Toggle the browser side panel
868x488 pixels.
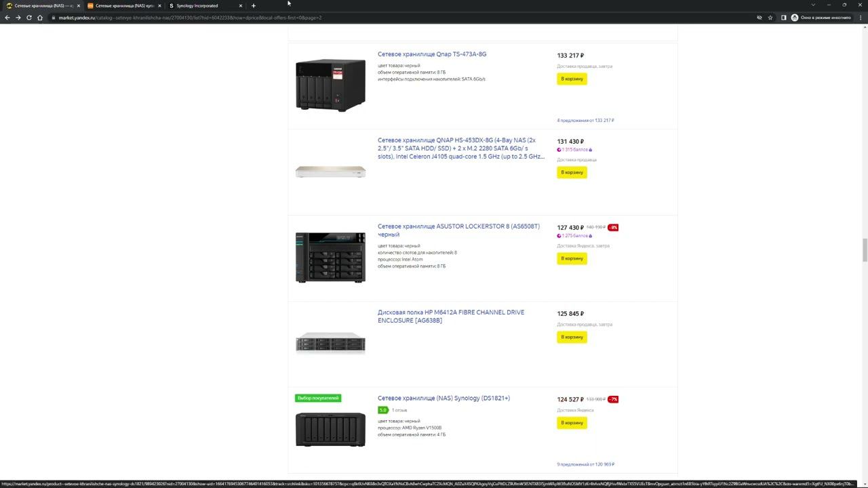[783, 18]
